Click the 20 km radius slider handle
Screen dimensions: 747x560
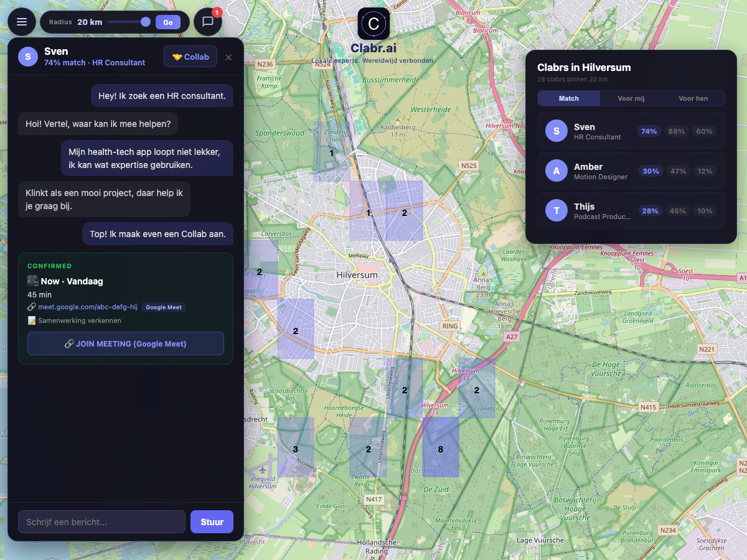[x=144, y=21]
